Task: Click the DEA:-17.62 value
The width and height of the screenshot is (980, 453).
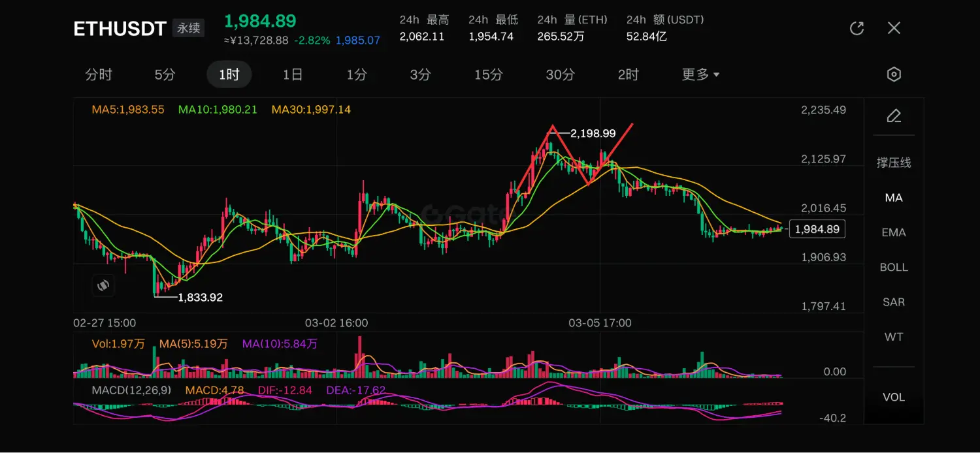Action: [x=355, y=390]
